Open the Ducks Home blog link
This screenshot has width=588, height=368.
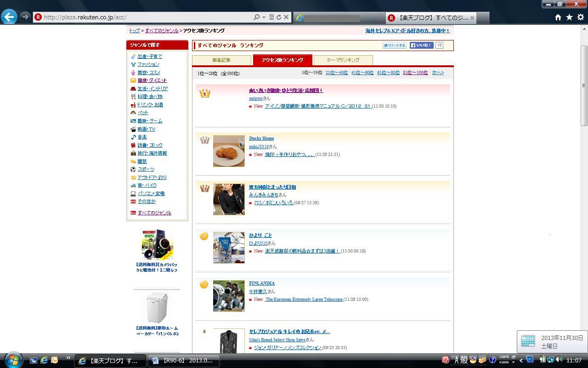(261, 138)
